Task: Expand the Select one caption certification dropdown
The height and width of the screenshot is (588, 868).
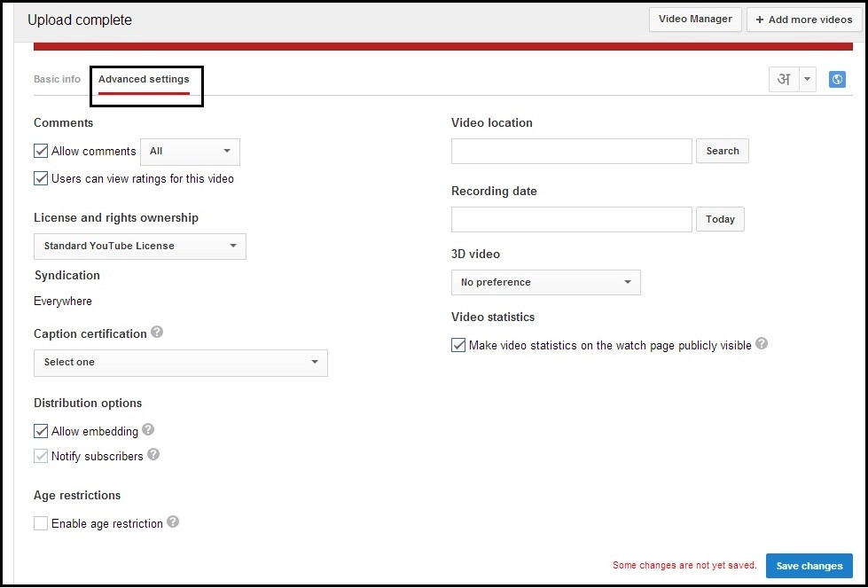Action: [180, 363]
